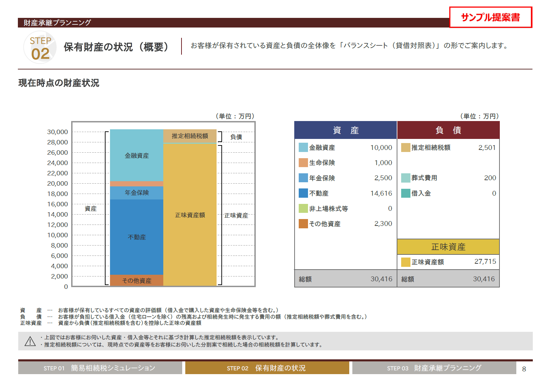Click the 不動産 segment in the bar chart
550x392 pixels.
[136, 237]
